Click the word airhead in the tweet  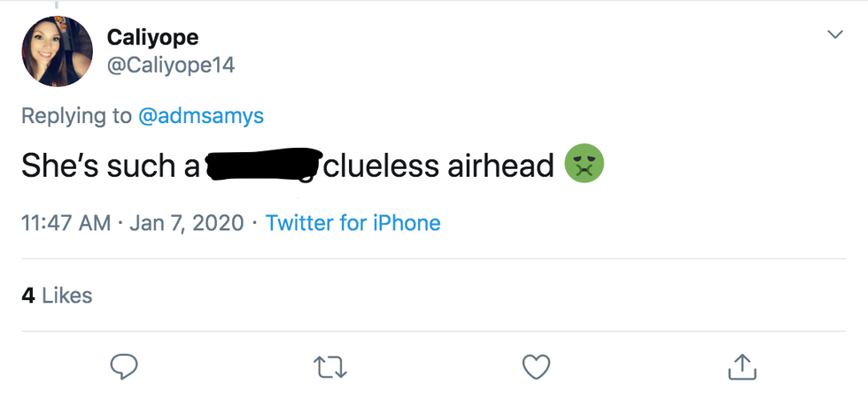[500, 165]
